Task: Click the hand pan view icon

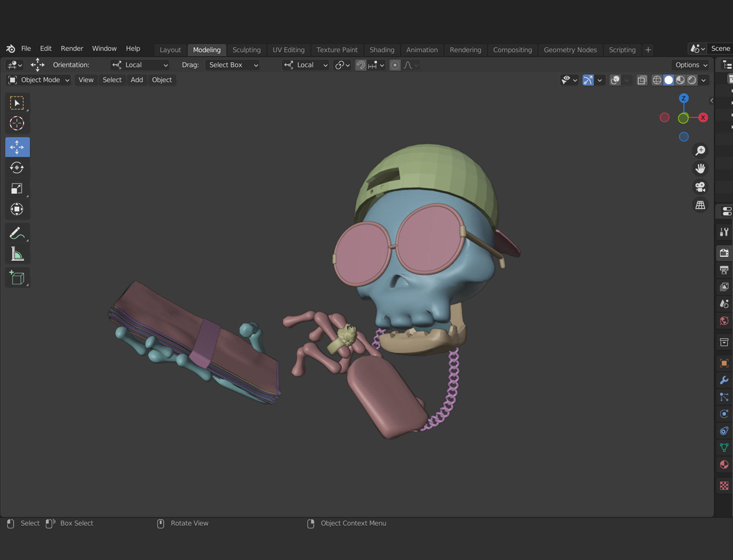Action: 700,169
